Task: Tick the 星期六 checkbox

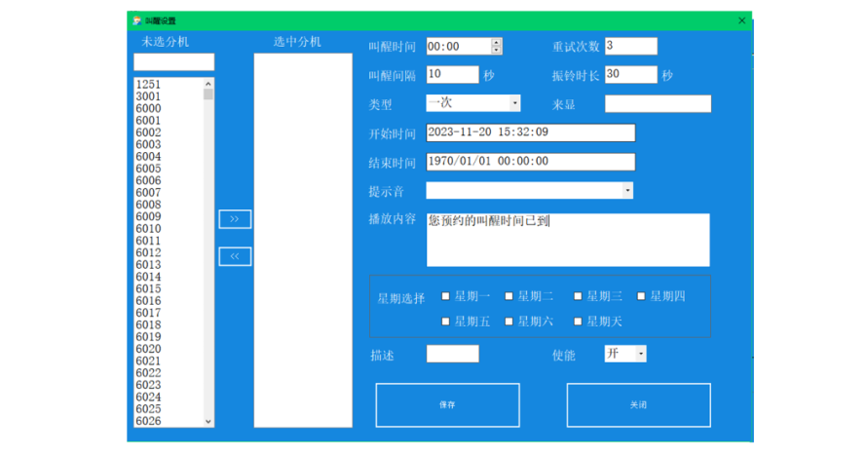Action: 509,322
